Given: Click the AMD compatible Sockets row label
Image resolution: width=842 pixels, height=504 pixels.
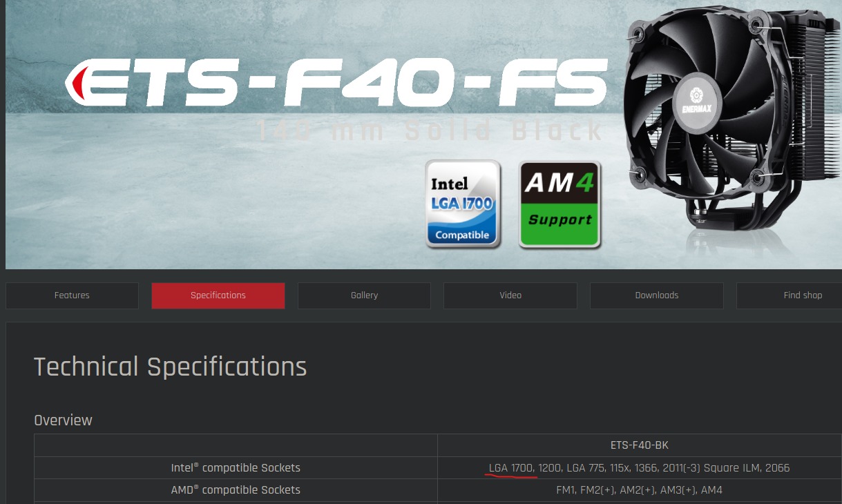Looking at the screenshot, I should pos(236,490).
